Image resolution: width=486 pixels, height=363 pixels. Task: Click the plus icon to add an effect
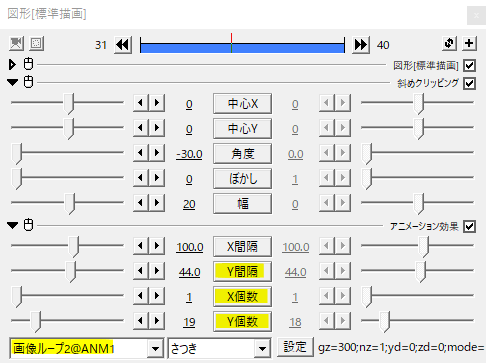(x=469, y=43)
